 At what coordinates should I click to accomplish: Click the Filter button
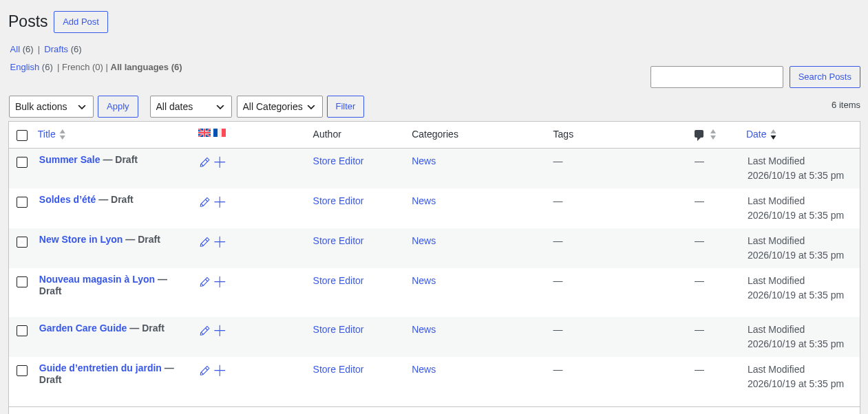coord(346,107)
